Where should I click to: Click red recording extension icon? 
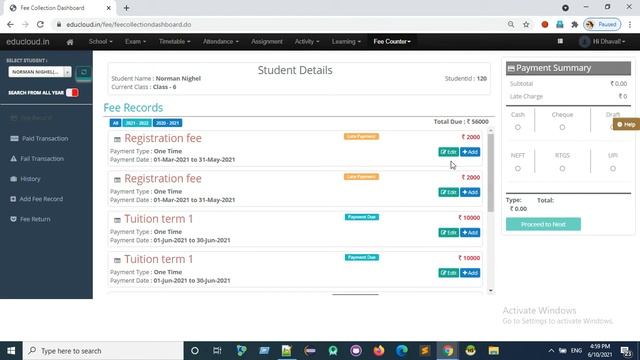point(544,24)
